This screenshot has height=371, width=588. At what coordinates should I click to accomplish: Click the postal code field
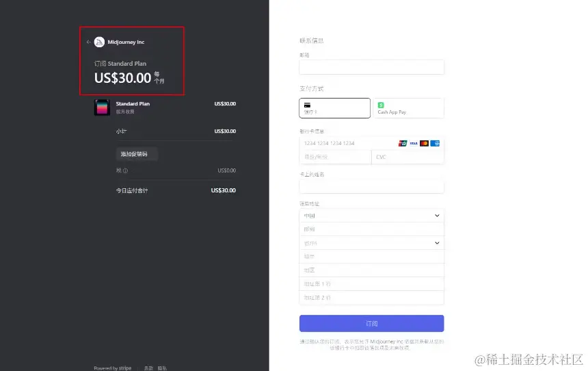point(371,229)
